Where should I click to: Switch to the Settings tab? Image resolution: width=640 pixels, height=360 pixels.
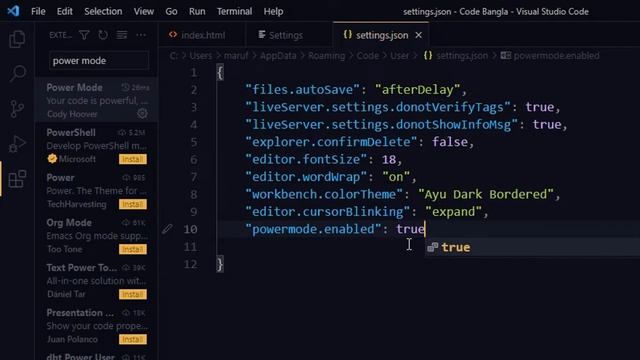pos(289,35)
